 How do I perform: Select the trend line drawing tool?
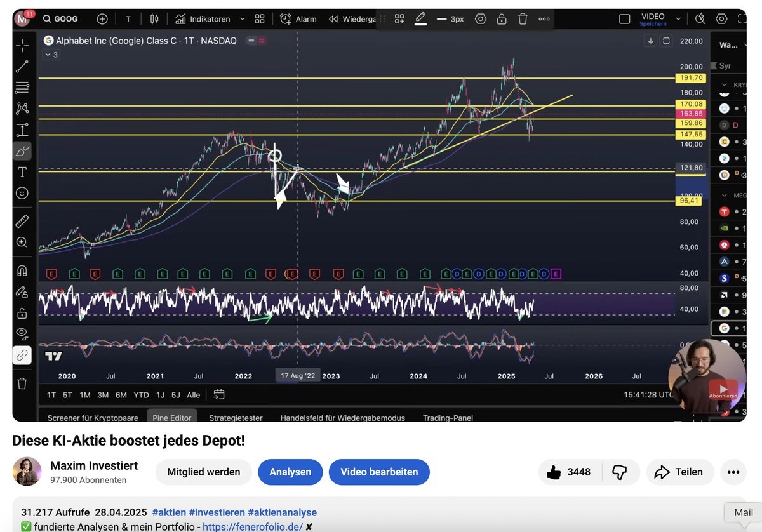(22, 66)
